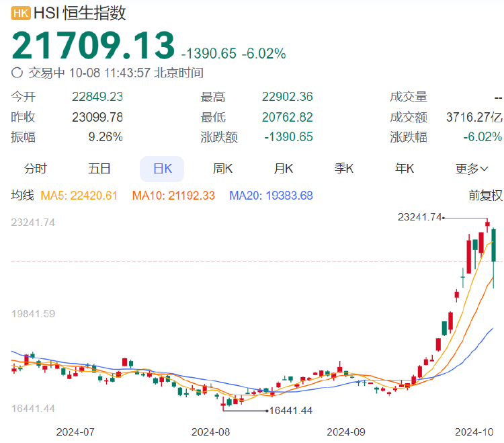
Task: Click the 前复权 price adjustment option
Action: pos(485,196)
